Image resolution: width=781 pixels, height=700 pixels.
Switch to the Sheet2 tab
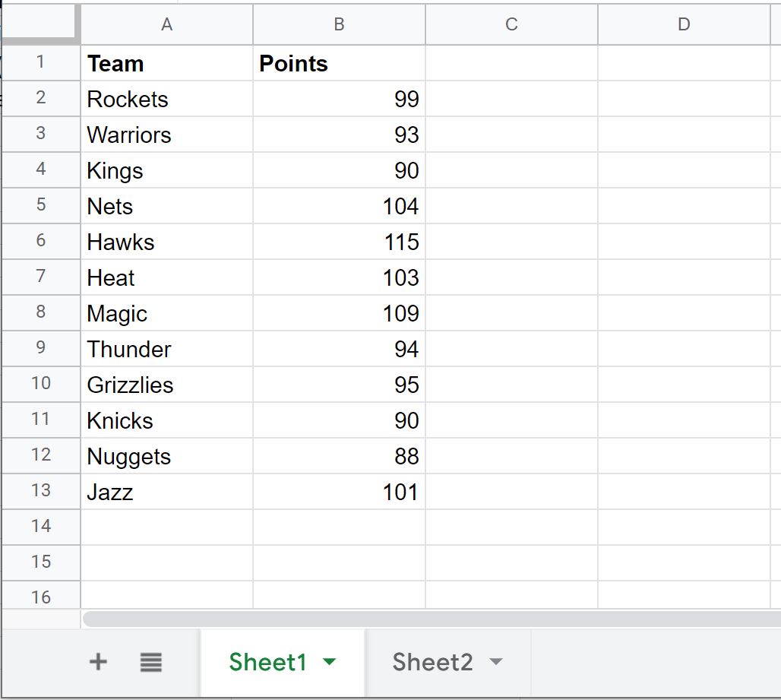[432, 662]
